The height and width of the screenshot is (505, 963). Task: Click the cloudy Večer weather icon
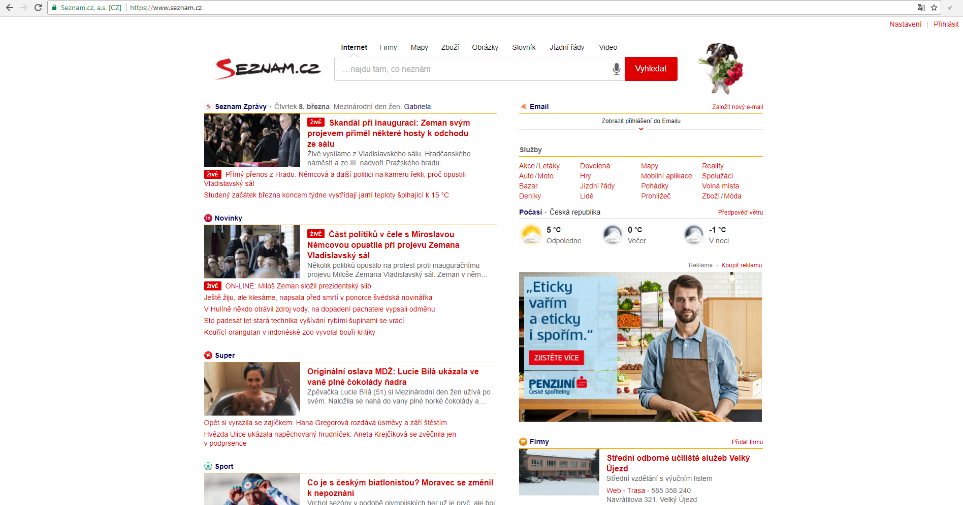612,234
